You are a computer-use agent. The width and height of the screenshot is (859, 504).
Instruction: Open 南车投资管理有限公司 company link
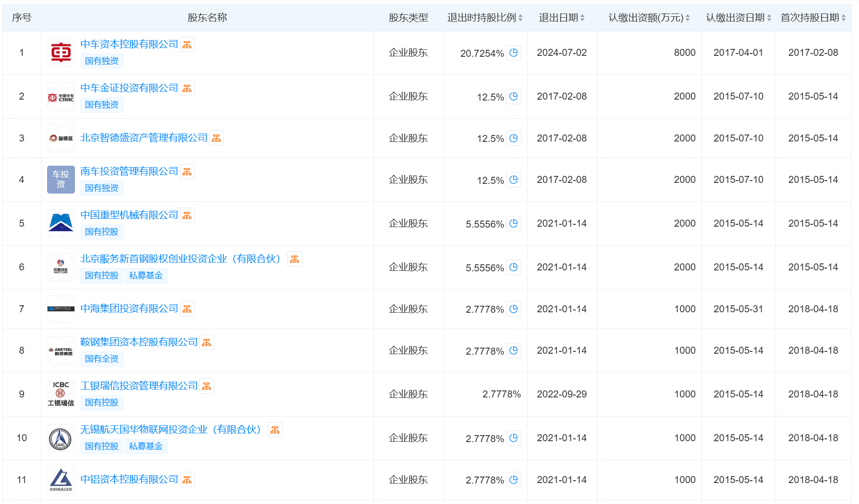(x=129, y=171)
